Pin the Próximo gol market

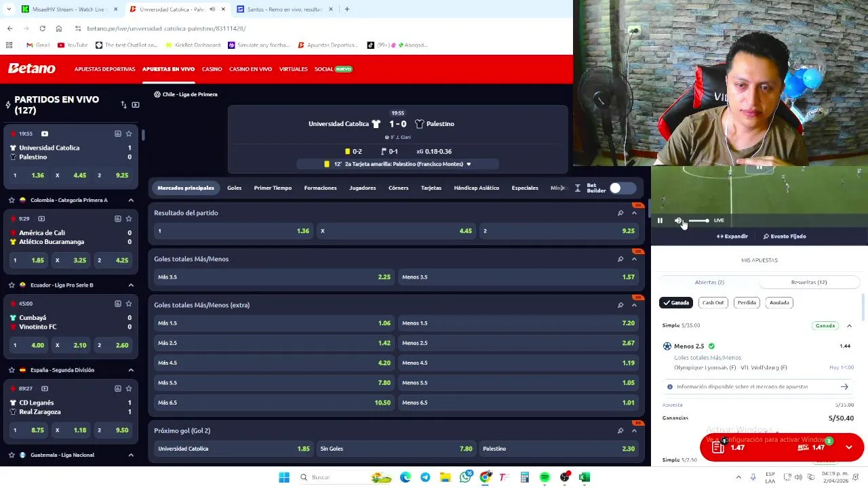(x=620, y=430)
